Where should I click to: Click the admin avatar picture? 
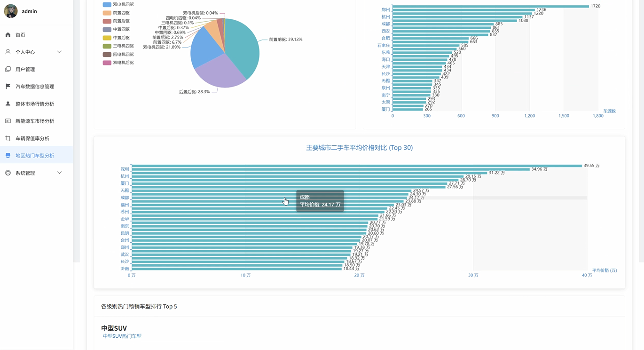pos(11,11)
